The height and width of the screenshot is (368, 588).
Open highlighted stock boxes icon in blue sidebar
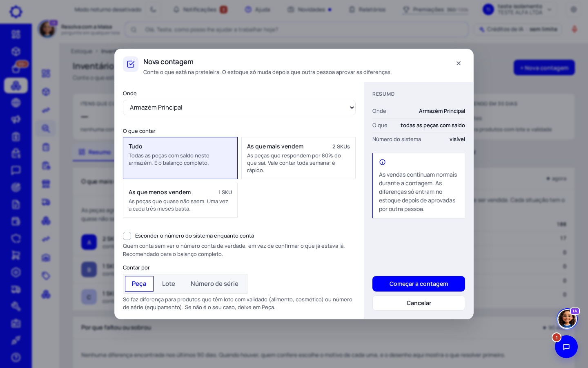(16, 85)
